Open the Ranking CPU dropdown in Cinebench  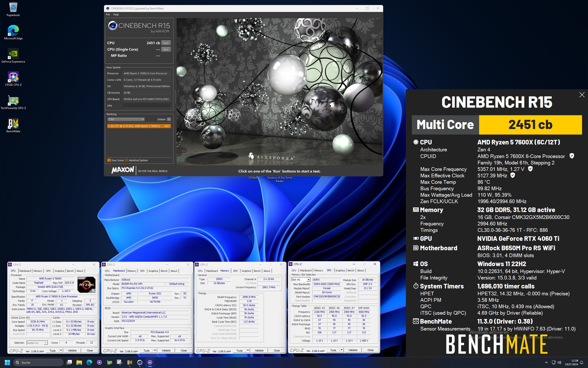click(x=126, y=119)
